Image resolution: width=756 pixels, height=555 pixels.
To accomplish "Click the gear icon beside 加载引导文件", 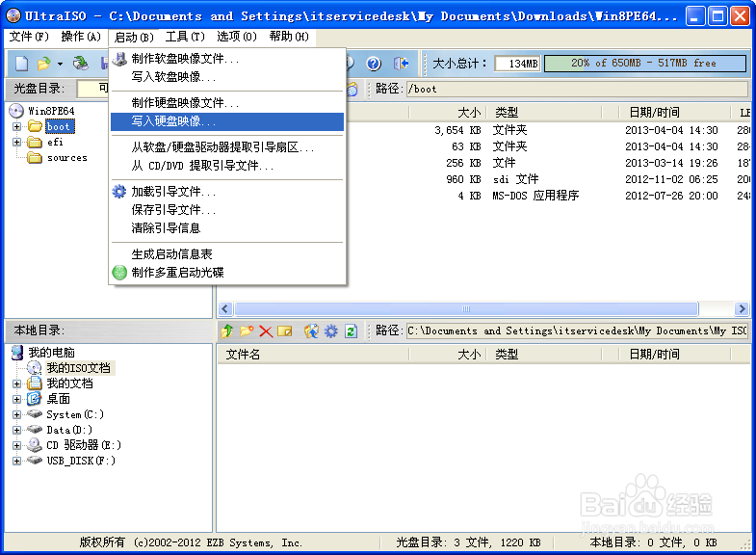I will click(119, 192).
